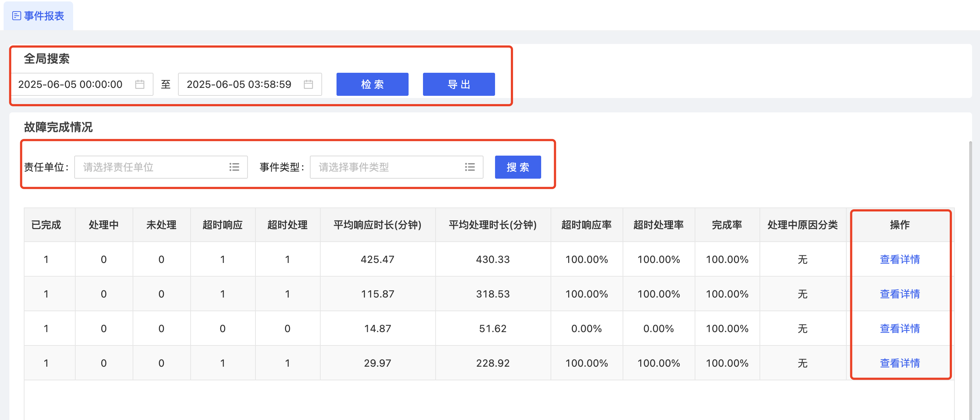Click the 责任单位 label
The width and height of the screenshot is (980, 420).
46,167
